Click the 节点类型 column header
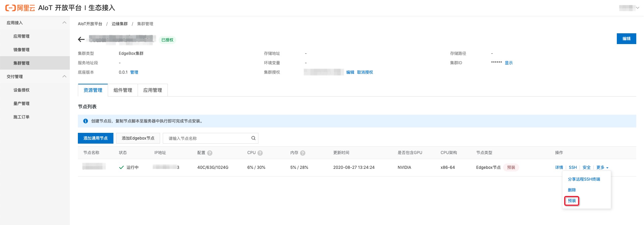 pyautogui.click(x=484, y=153)
